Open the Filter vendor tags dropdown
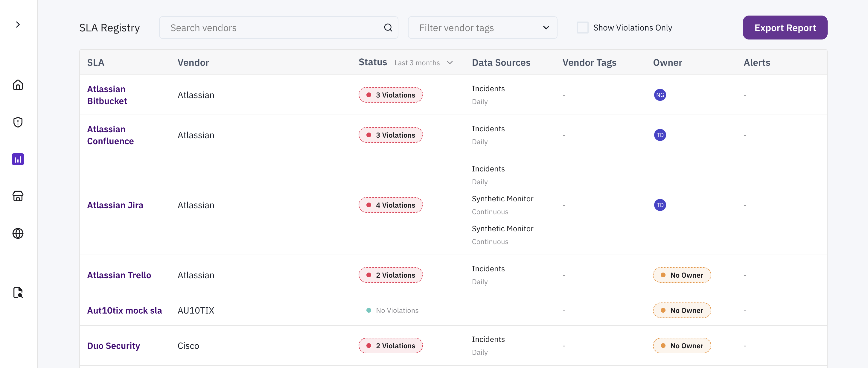868x368 pixels. pyautogui.click(x=482, y=28)
